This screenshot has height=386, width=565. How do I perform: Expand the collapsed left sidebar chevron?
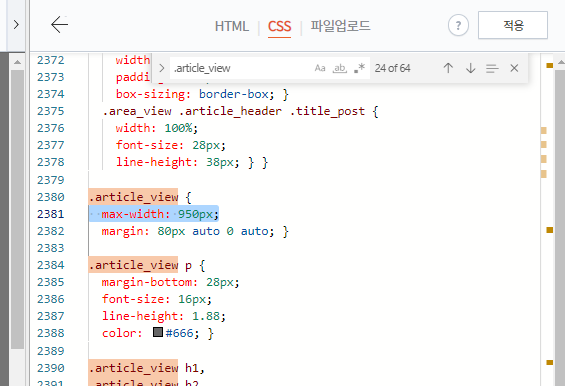[x=16, y=25]
